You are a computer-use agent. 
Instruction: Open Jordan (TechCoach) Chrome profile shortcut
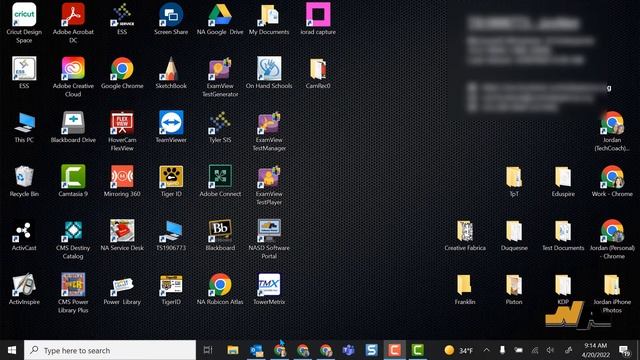click(x=612, y=131)
